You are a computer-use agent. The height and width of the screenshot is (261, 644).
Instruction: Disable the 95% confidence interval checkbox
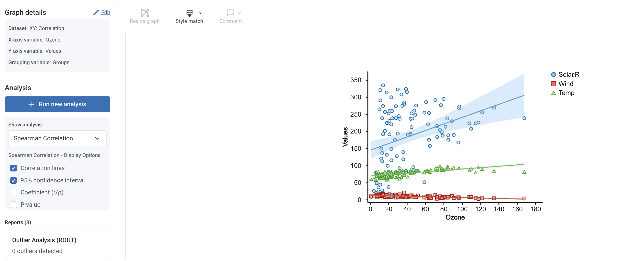[13, 180]
